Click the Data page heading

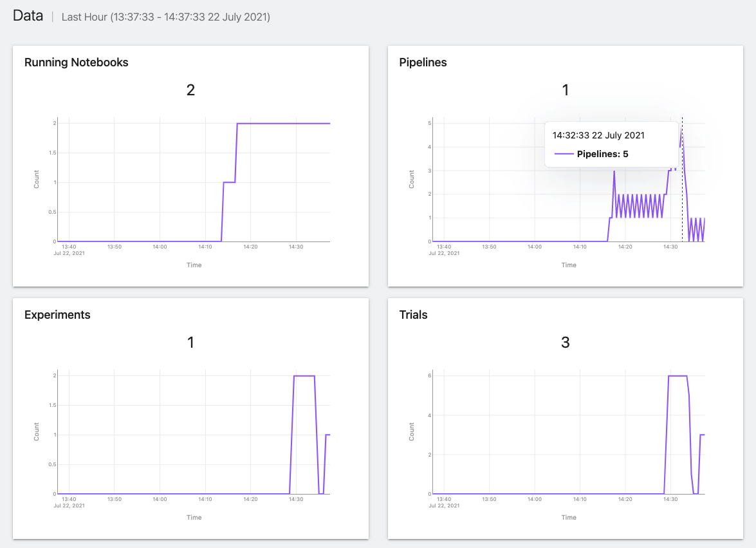pos(28,16)
